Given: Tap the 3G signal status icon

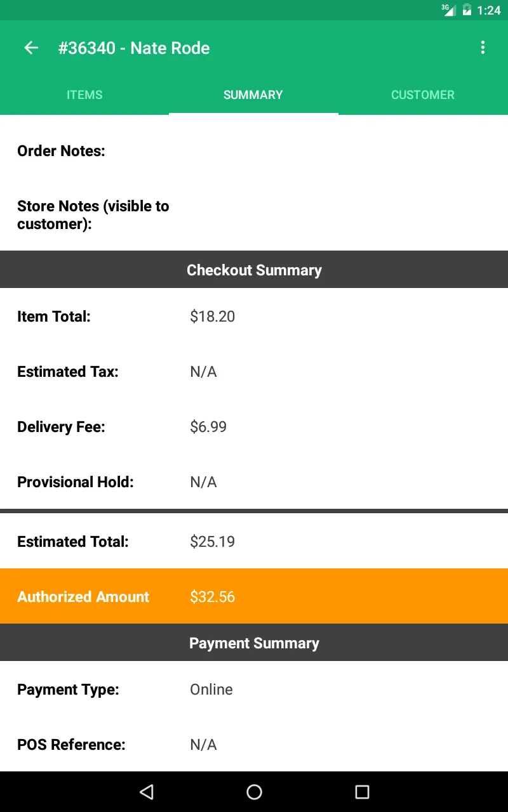Looking at the screenshot, I should pyautogui.click(x=449, y=10).
